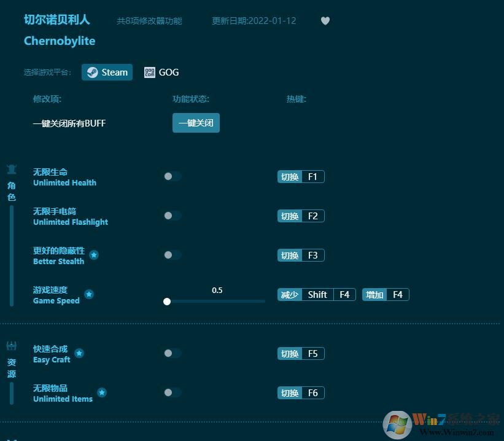Enable the Easy Craft switch

coord(172,353)
